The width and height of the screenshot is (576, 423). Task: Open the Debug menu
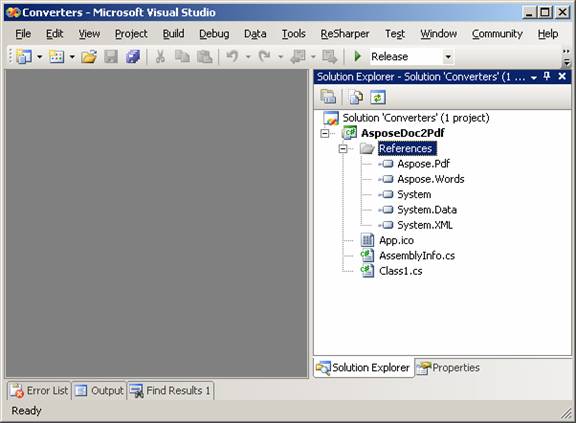[214, 34]
